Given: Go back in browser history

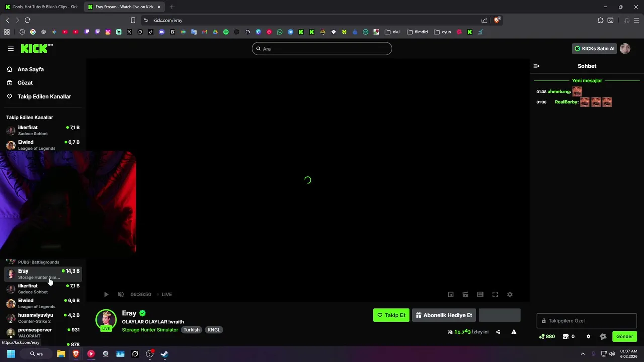Looking at the screenshot, I should point(7,20).
